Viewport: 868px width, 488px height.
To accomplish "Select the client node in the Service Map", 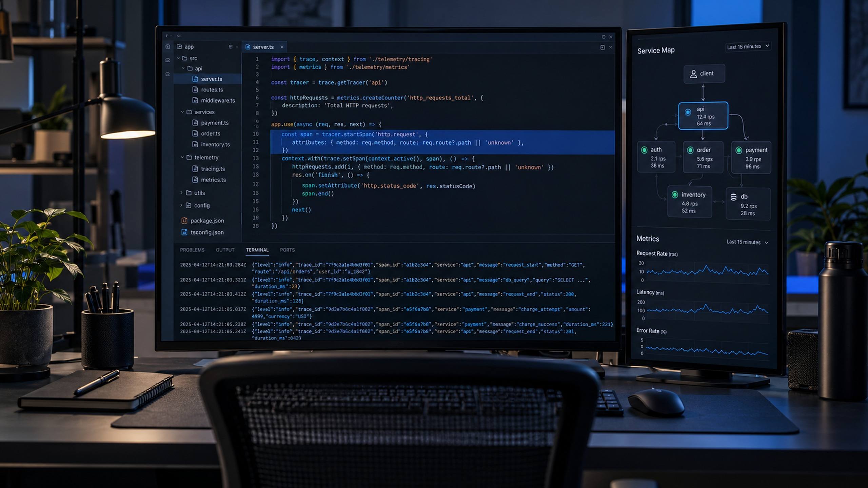I will pos(704,74).
